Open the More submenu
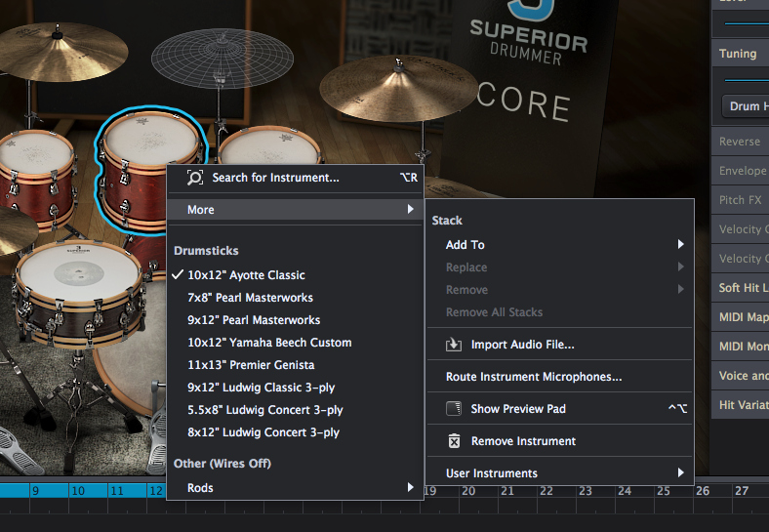The height and width of the screenshot is (532, 769). (x=296, y=210)
